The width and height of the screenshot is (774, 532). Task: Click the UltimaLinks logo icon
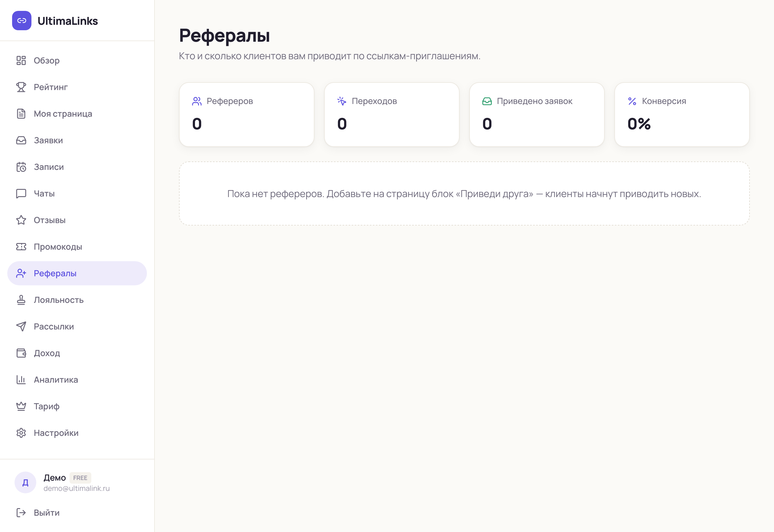pos(22,21)
